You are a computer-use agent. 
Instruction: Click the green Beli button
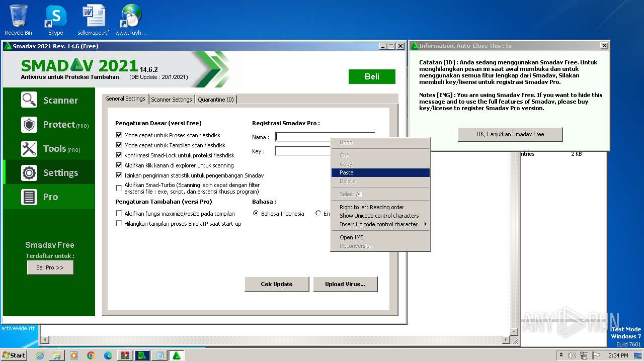(x=372, y=76)
